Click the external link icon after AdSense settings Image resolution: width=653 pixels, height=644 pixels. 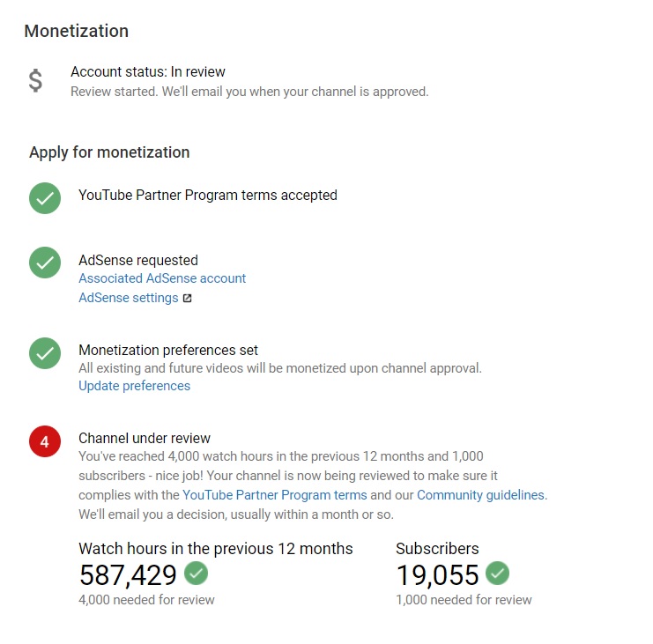point(188,298)
